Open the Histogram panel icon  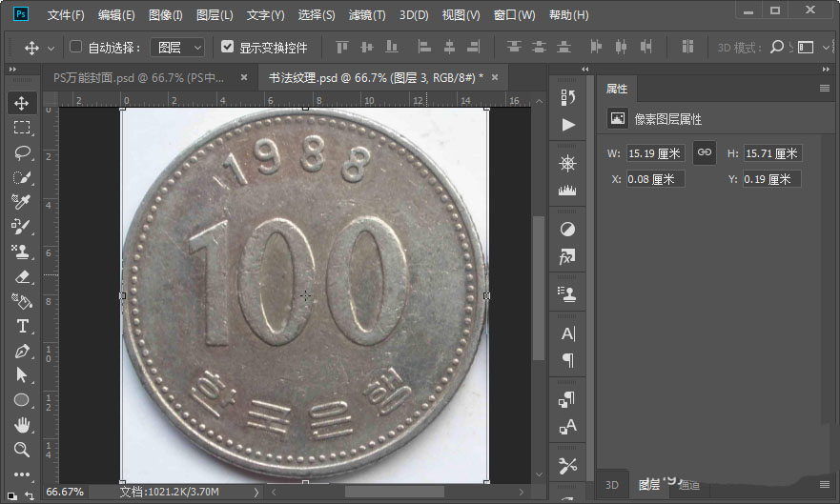pyautogui.click(x=568, y=191)
